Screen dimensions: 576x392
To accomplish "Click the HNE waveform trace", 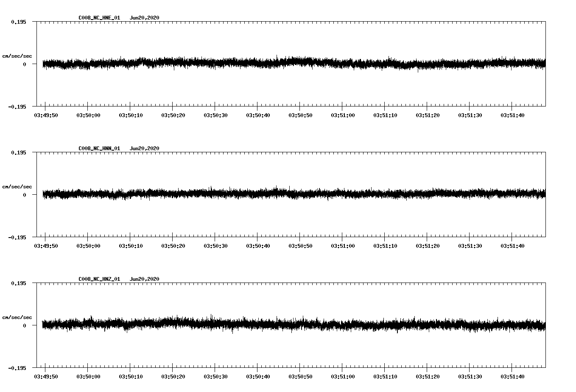I will click(294, 63).
